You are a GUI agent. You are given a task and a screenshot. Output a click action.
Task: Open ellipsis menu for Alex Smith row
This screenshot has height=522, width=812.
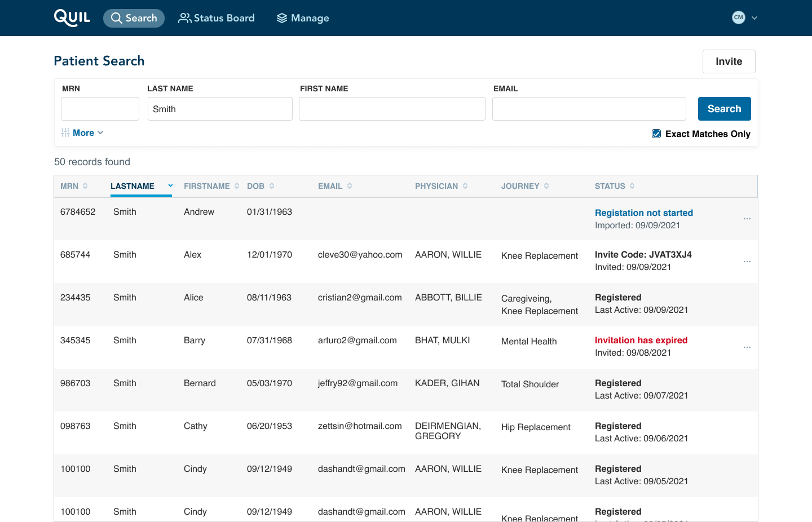pos(747,262)
